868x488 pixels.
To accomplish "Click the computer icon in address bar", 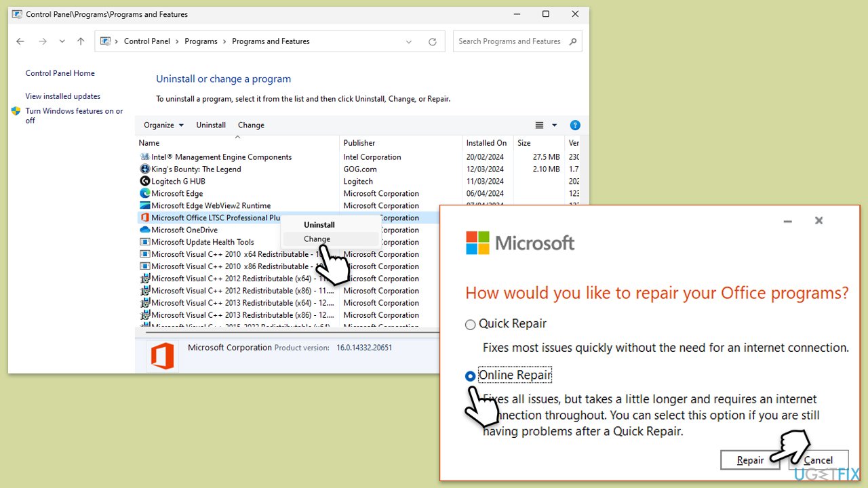I will click(x=105, y=41).
